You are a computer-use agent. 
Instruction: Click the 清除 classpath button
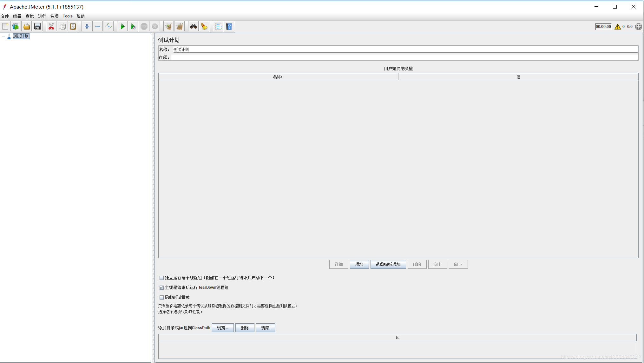pyautogui.click(x=265, y=328)
